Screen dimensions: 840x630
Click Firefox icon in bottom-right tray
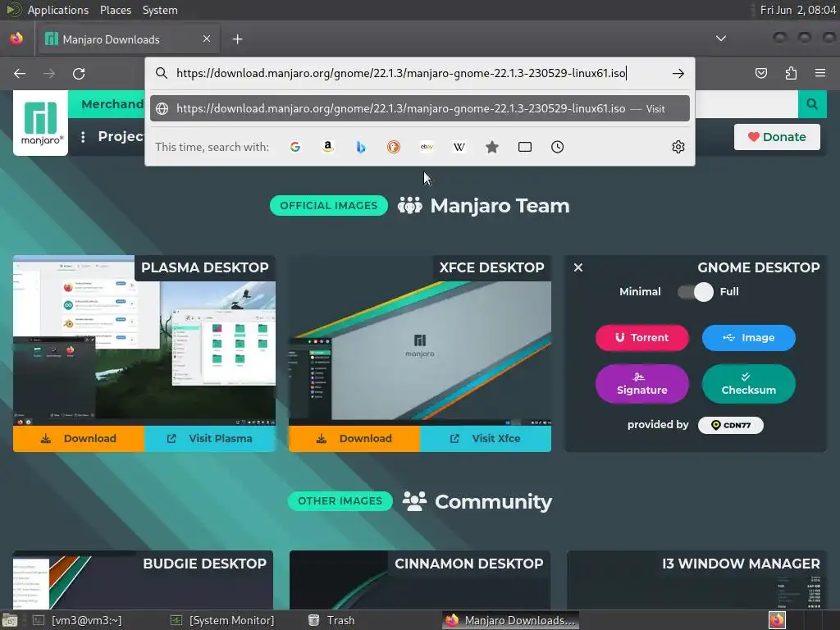[x=777, y=620]
